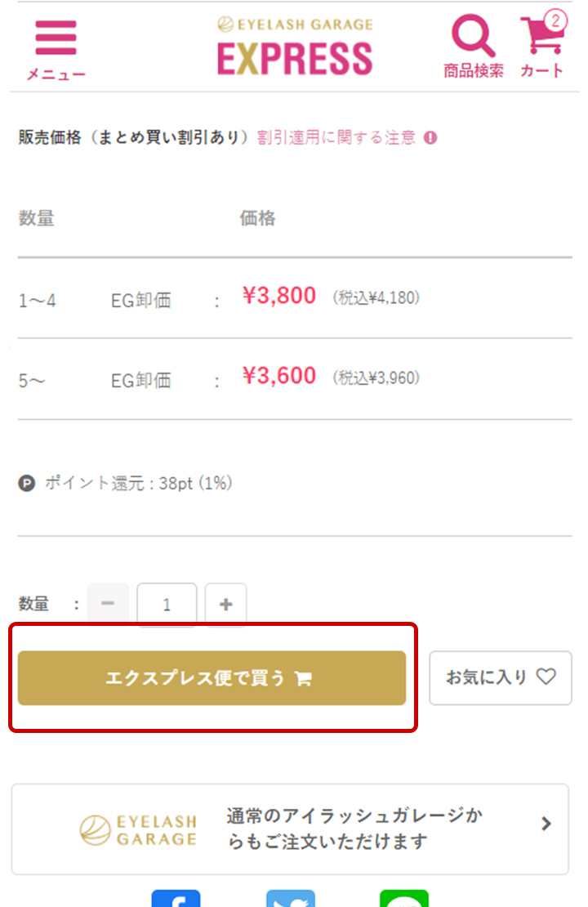Share via the Facebook icon
The image size is (588, 907).
pos(176,899)
